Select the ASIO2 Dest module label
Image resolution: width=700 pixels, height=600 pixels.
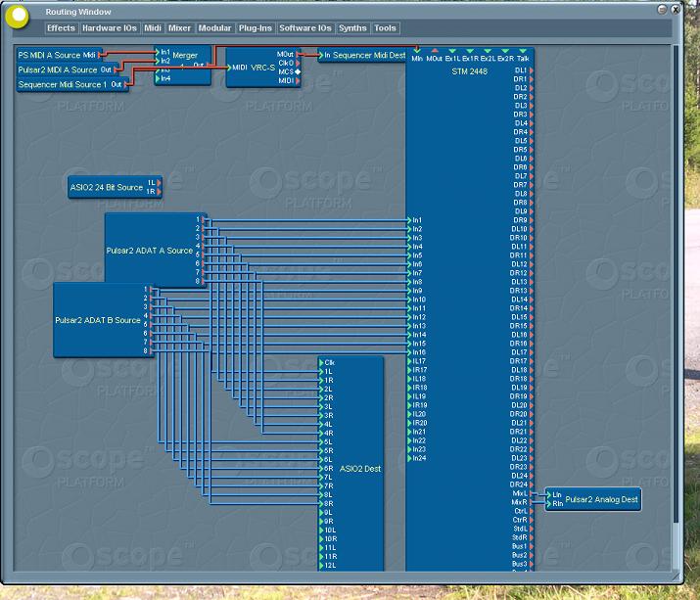pyautogui.click(x=360, y=469)
